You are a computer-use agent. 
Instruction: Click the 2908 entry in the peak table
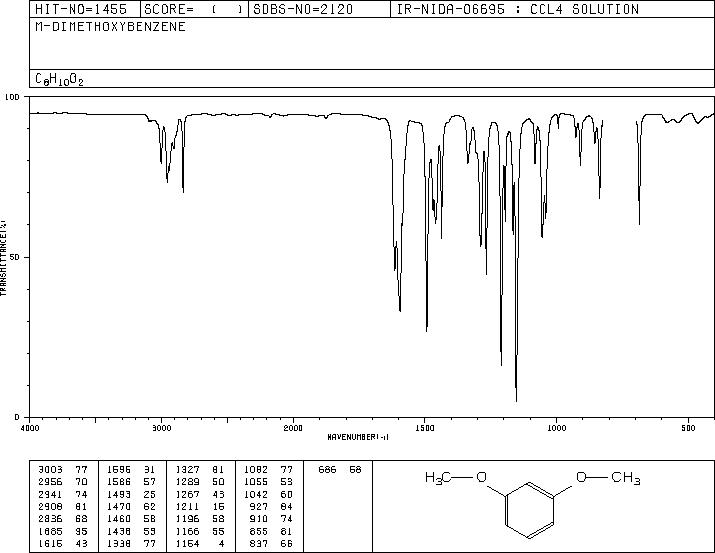pos(50,506)
